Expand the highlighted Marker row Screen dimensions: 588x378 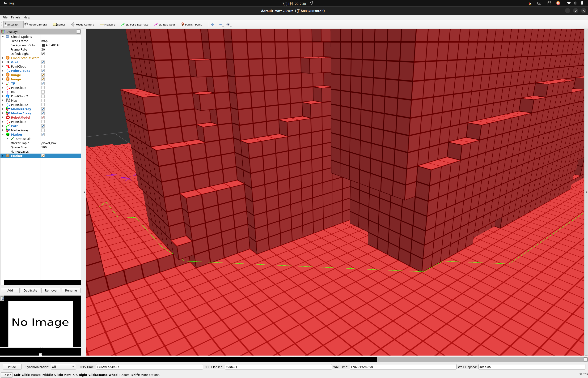click(3, 156)
